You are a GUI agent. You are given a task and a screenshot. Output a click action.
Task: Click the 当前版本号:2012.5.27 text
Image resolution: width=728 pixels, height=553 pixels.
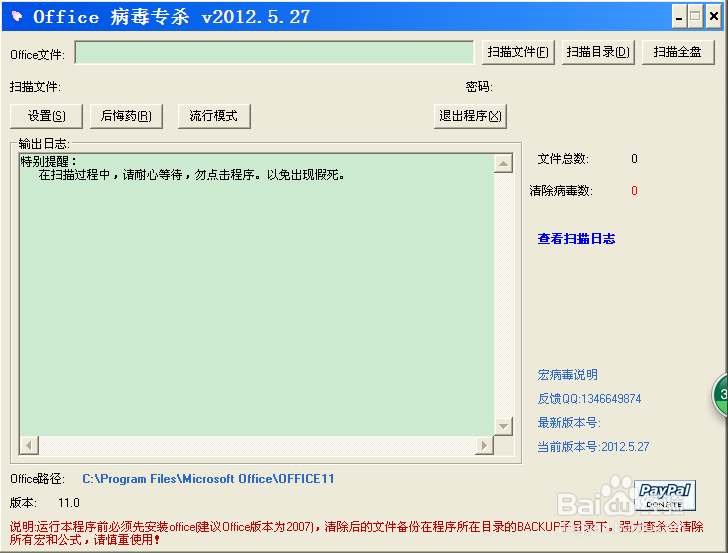point(593,447)
